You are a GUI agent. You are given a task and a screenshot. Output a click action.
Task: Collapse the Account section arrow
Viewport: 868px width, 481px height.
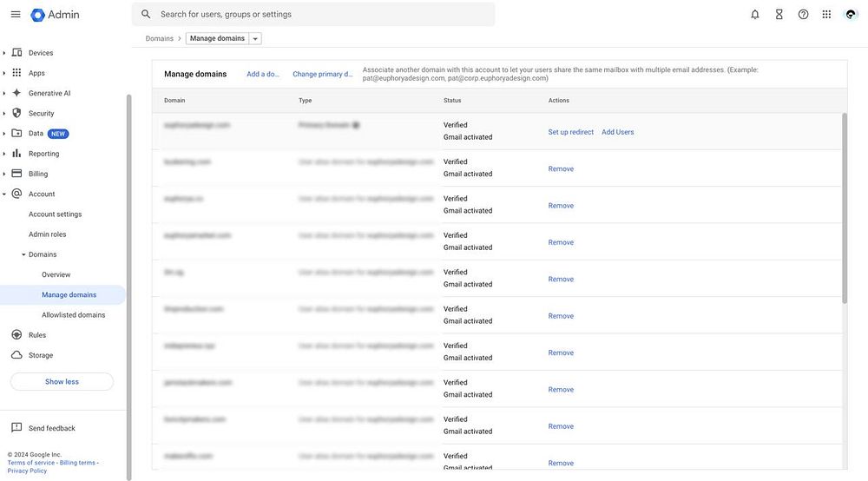(x=4, y=194)
